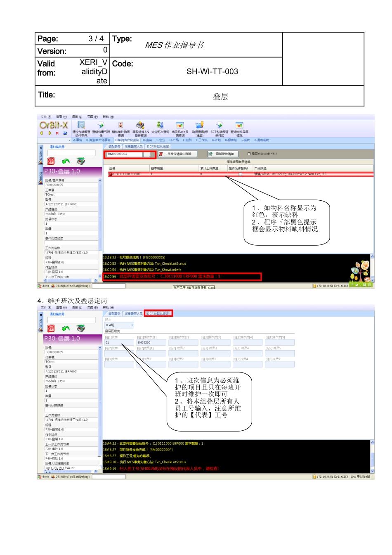Expand the dropdown button beside RM00000004 field
Screen dimensions: 392x555
(146, 154)
